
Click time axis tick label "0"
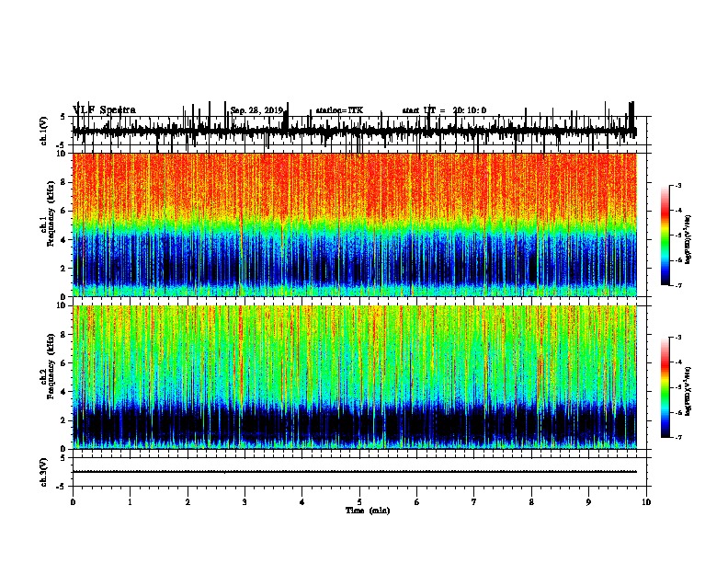tap(73, 502)
